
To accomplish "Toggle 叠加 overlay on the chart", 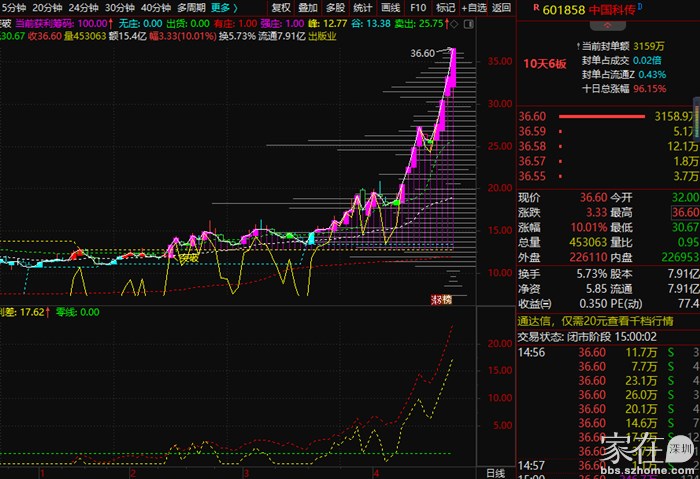I will (x=309, y=7).
